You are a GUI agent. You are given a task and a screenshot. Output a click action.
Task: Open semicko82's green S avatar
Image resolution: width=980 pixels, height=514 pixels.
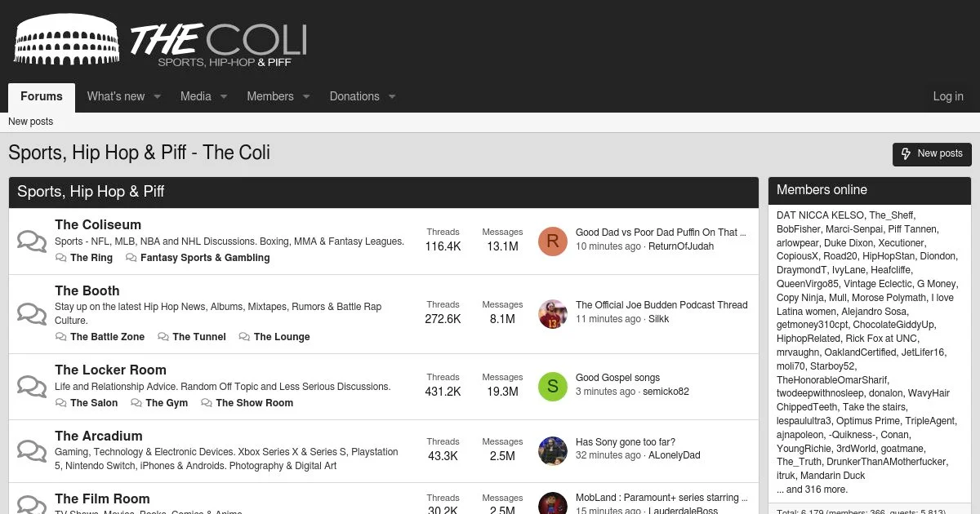tap(553, 386)
